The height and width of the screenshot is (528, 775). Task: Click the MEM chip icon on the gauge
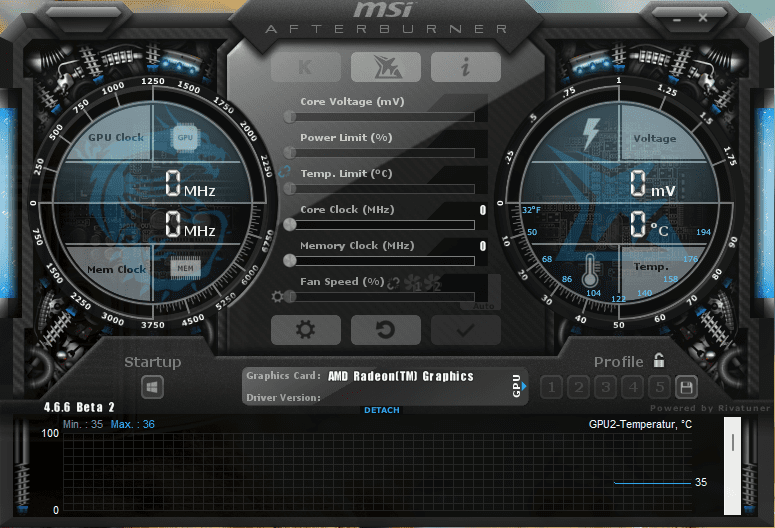point(185,268)
